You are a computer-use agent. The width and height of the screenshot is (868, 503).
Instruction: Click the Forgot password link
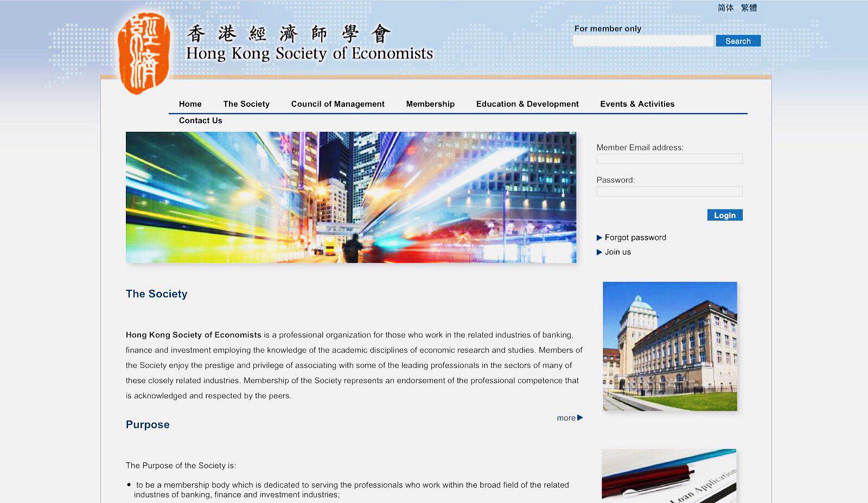pyautogui.click(x=635, y=238)
